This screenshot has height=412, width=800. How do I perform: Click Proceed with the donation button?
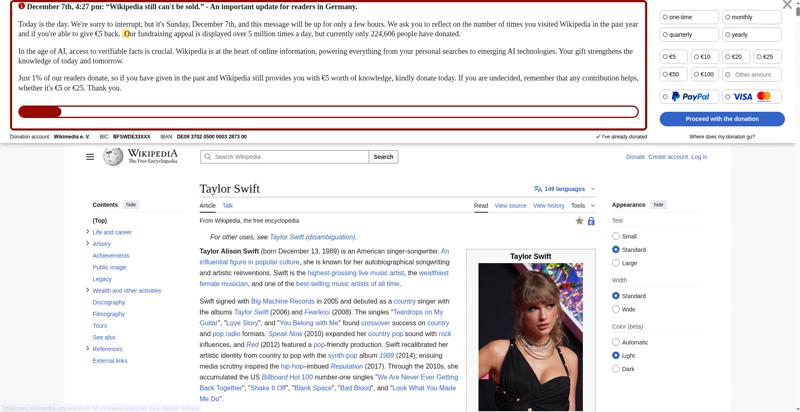pyautogui.click(x=721, y=119)
